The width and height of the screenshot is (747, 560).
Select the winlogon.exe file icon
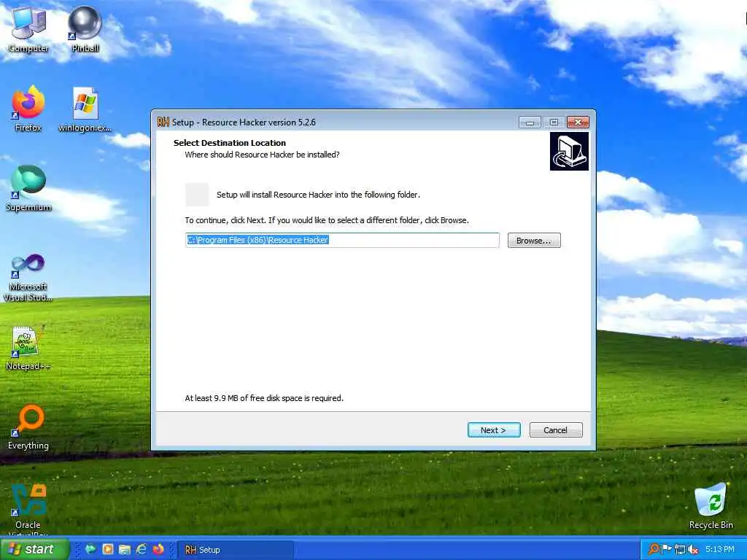[85, 109]
